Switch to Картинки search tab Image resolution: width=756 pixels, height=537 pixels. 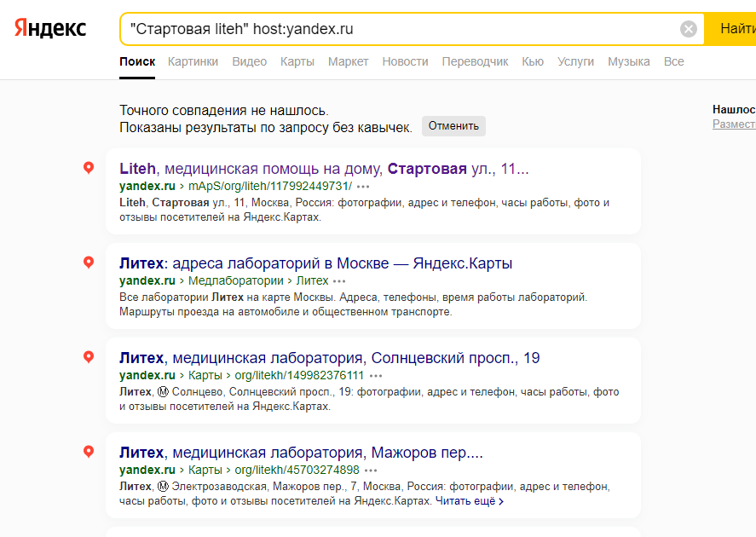point(193,61)
